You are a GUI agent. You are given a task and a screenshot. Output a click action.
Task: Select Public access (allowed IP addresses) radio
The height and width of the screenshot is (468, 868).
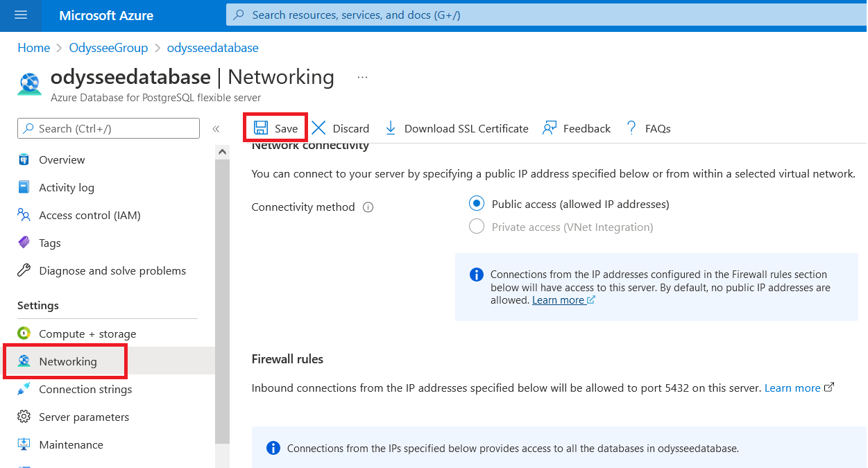coord(477,204)
